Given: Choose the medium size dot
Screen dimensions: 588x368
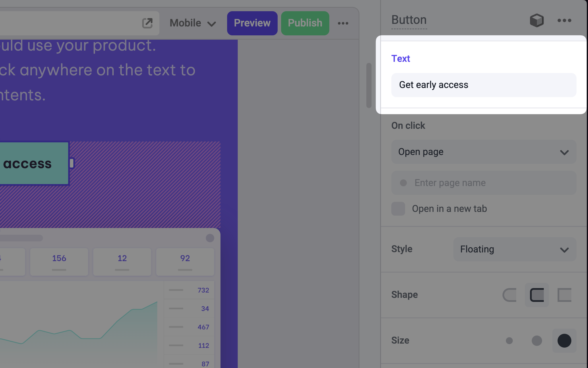Looking at the screenshot, I should pos(537,341).
